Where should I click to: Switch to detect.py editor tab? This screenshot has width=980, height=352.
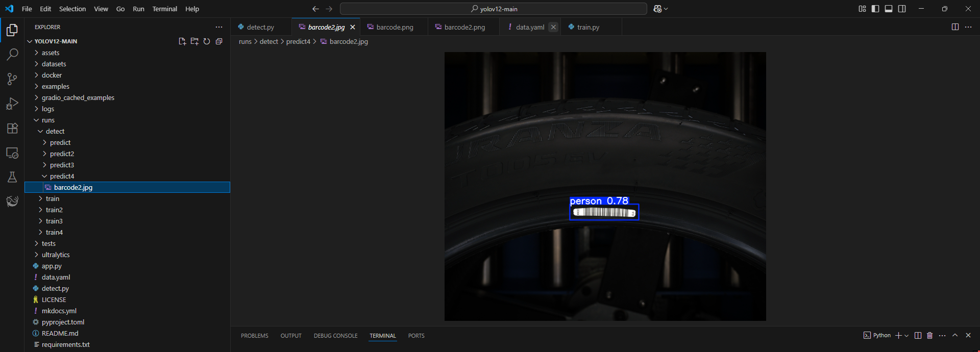click(261, 27)
